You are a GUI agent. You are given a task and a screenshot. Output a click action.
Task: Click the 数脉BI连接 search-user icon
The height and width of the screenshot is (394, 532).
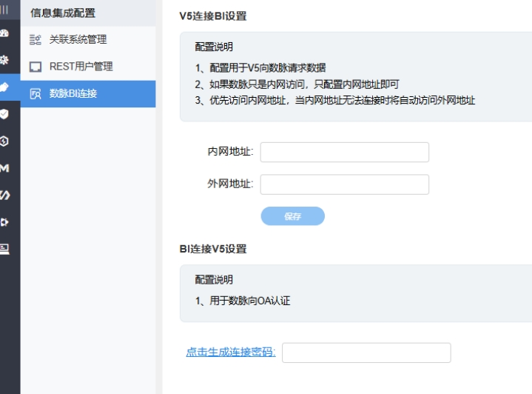click(36, 94)
